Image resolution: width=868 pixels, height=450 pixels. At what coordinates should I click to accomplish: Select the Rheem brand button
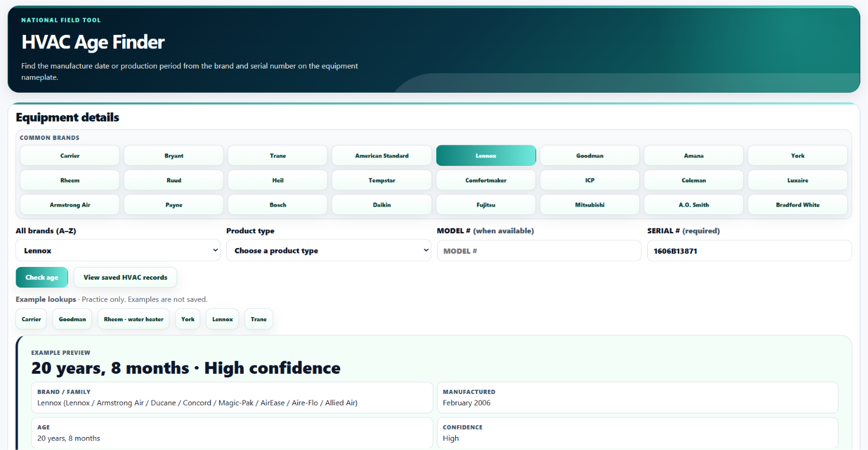tap(70, 180)
